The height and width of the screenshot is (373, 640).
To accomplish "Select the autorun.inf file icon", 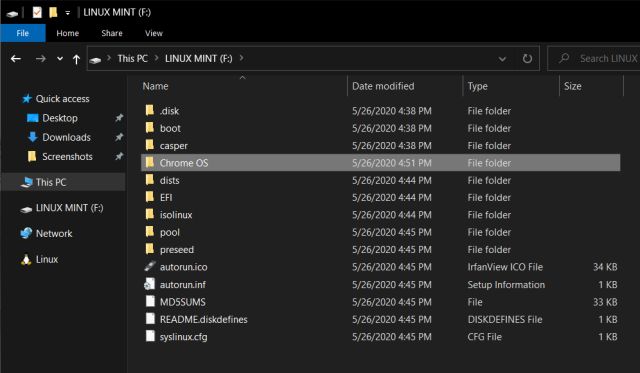I will pos(150,284).
